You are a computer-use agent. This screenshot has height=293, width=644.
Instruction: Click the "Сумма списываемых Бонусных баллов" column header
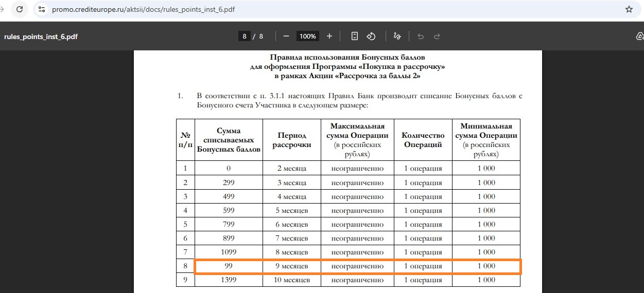click(x=229, y=140)
